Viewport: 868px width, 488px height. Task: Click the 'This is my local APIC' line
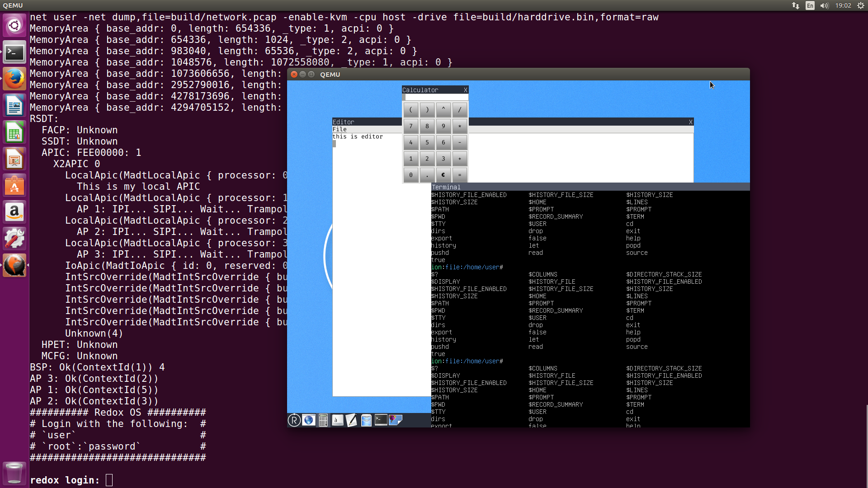[138, 187]
